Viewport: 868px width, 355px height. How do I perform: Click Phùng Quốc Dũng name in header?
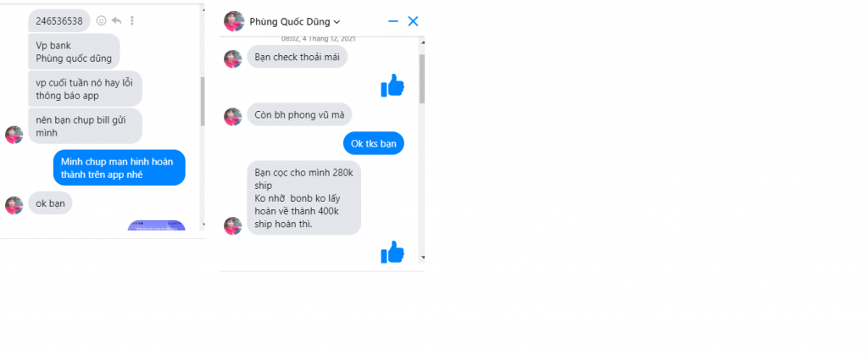click(290, 22)
